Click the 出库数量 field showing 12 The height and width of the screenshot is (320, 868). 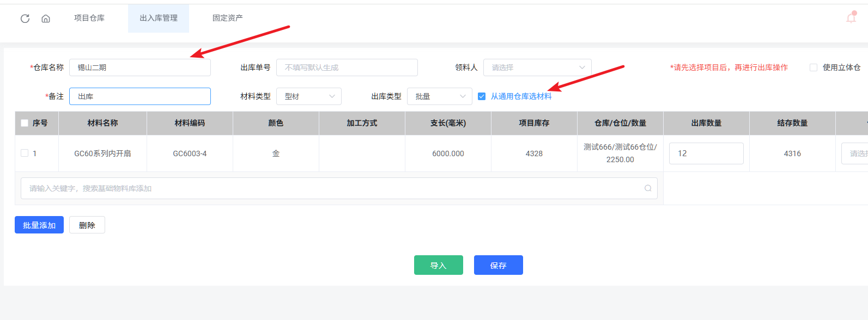pyautogui.click(x=706, y=153)
